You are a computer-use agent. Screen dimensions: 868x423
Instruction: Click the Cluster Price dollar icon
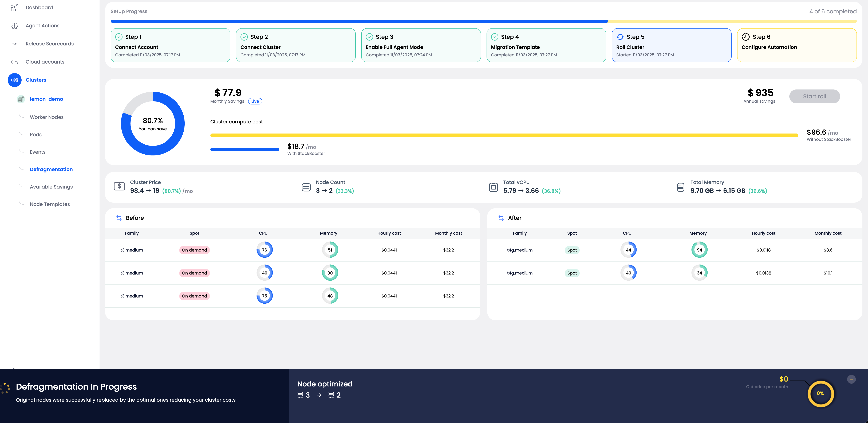(119, 186)
